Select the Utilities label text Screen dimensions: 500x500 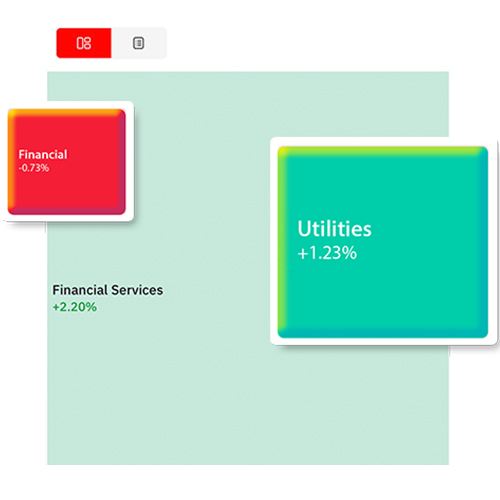(334, 229)
